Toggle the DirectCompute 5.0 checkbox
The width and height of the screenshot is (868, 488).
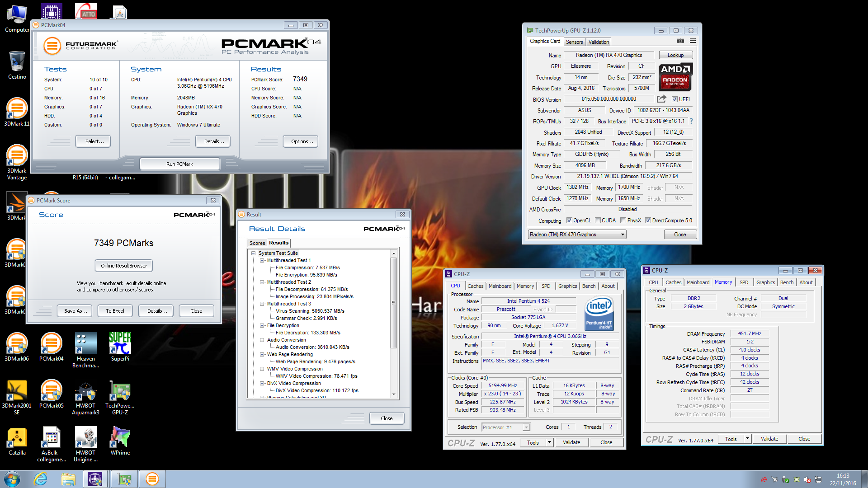point(648,221)
